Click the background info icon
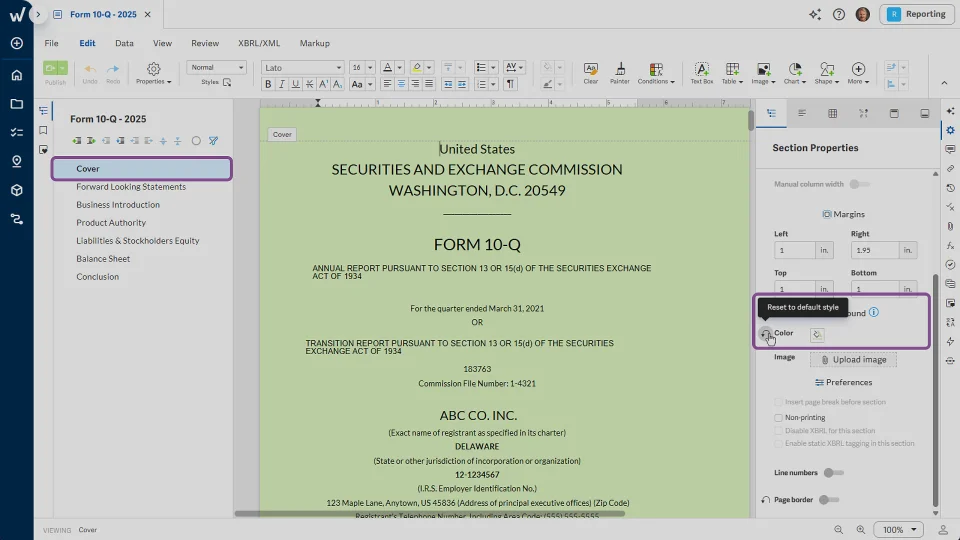960x540 pixels. click(874, 312)
